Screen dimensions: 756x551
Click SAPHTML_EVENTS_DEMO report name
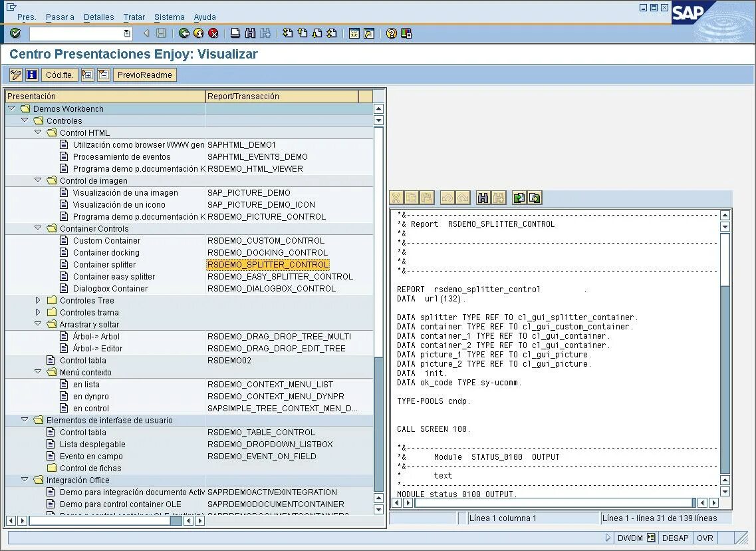click(x=257, y=157)
